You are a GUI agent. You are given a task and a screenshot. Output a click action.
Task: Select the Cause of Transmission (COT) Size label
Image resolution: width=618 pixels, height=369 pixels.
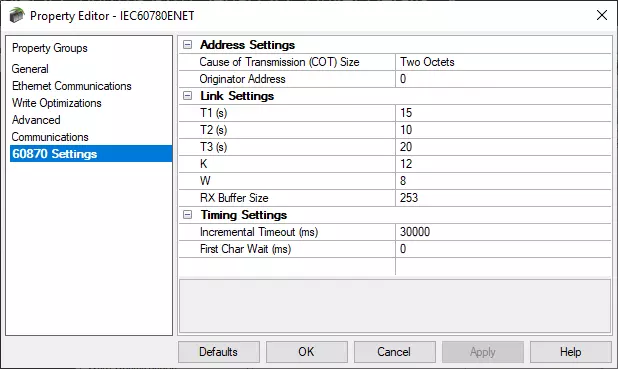279,62
